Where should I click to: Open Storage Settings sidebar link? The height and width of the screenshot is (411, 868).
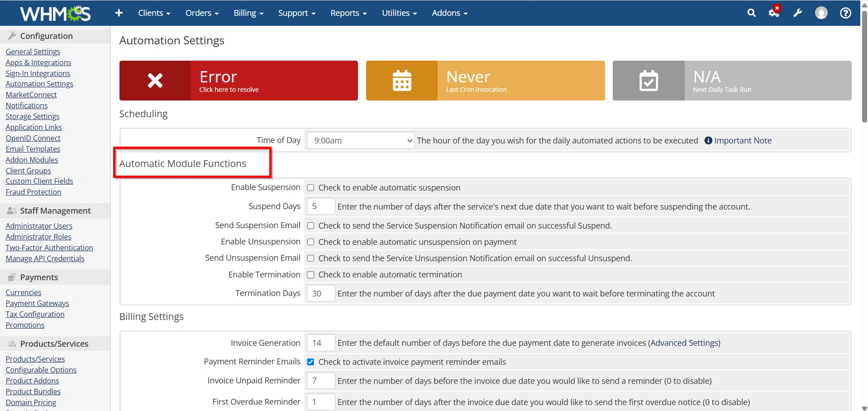pos(33,116)
